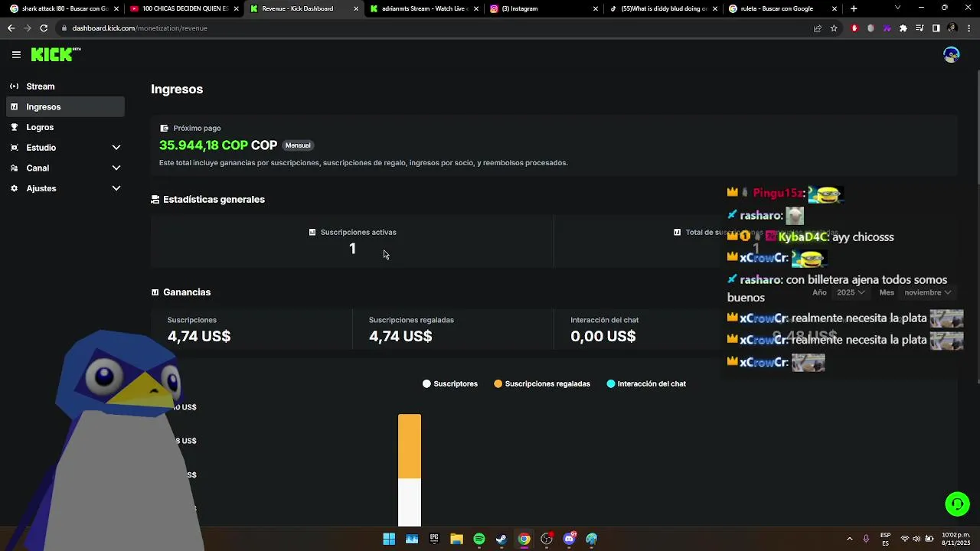Go to Stream in the sidebar
The width and height of the screenshot is (980, 551).
[x=65, y=86]
